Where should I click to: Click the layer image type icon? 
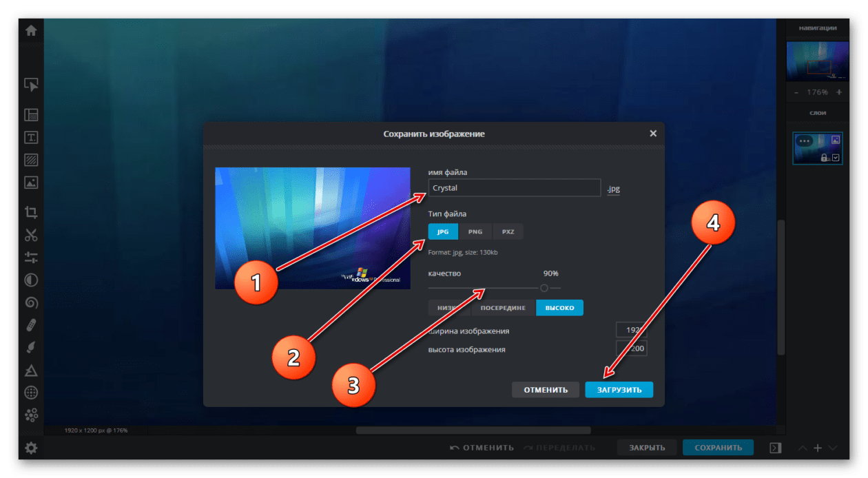click(x=836, y=140)
